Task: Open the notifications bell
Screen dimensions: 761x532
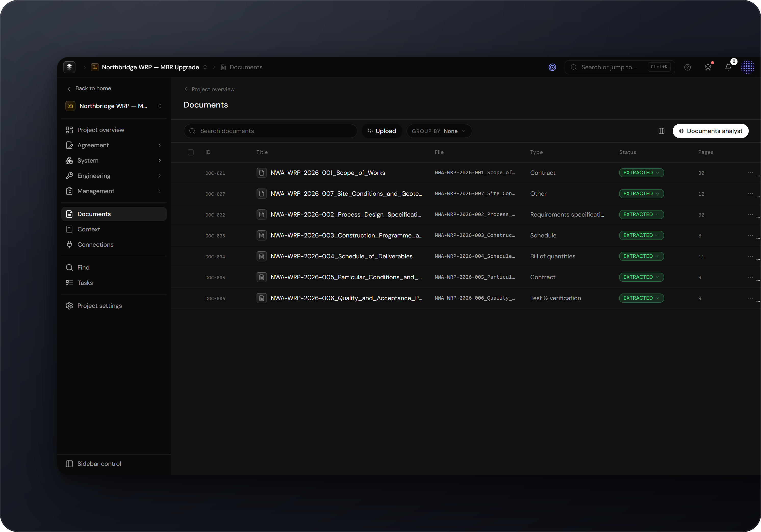Action: click(728, 67)
